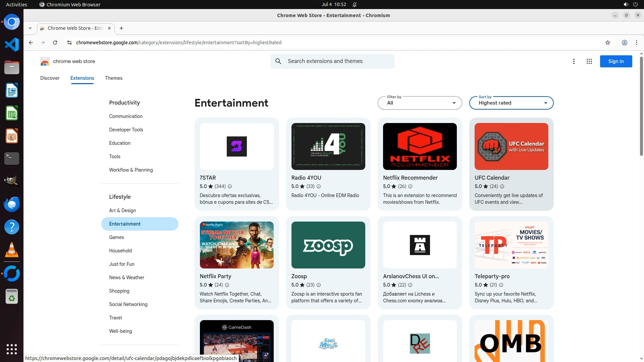Open the Chromium profile avatar icon

click(624, 43)
